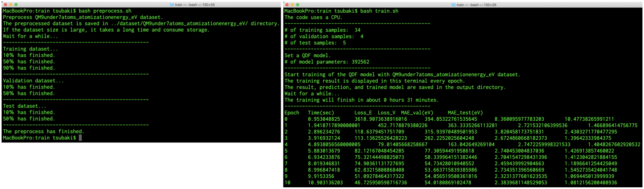
Task: Click the 'Validation dataset...' line
Action: click(33, 81)
